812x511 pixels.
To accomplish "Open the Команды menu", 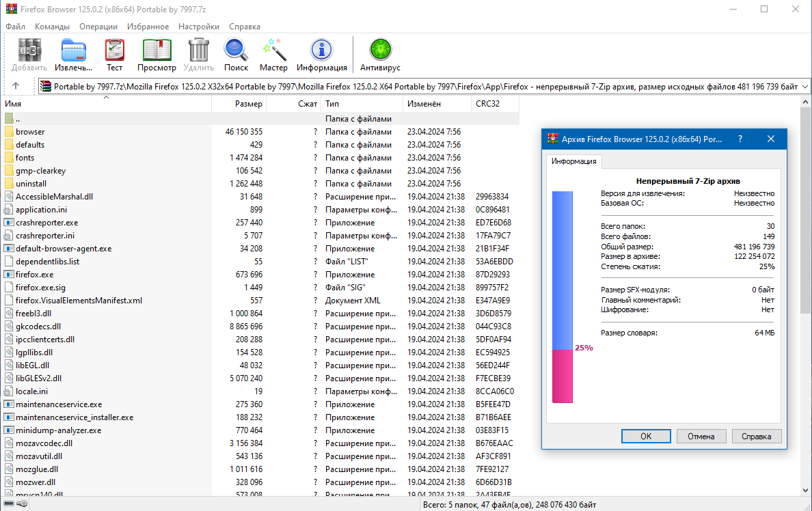I will (53, 27).
